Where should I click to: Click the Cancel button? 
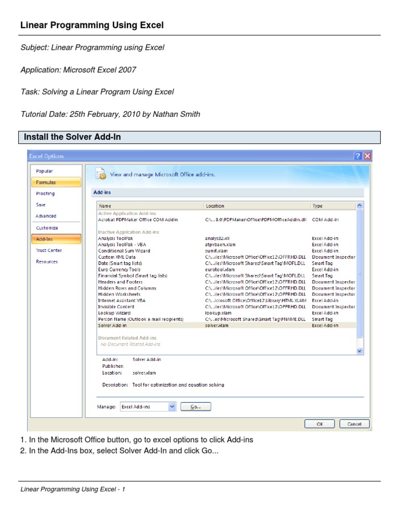[354, 424]
